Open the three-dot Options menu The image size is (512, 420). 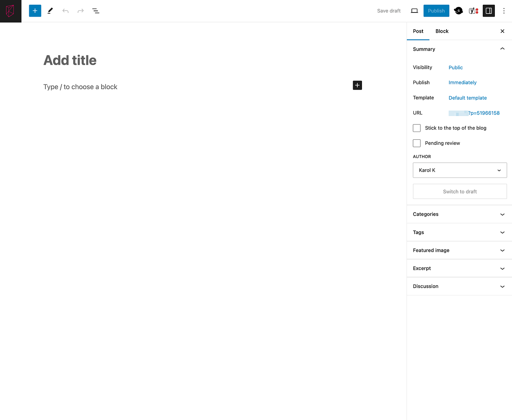point(504,11)
